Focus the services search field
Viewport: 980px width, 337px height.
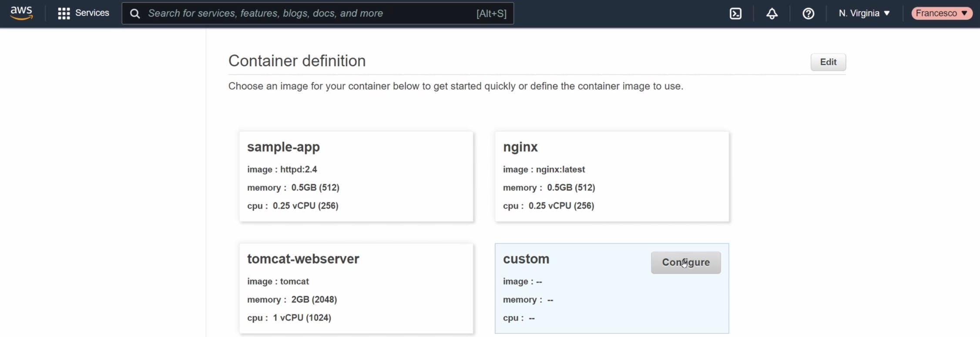318,13
